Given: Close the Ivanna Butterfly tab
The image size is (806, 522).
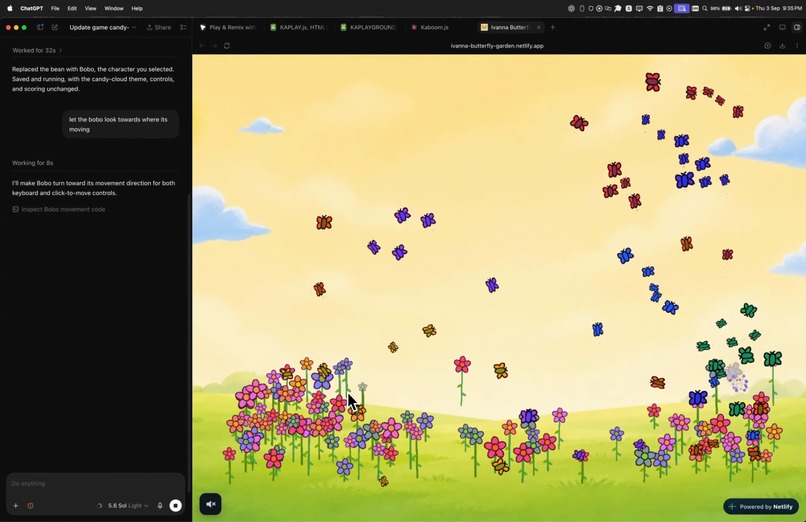Looking at the screenshot, I should (538, 27).
